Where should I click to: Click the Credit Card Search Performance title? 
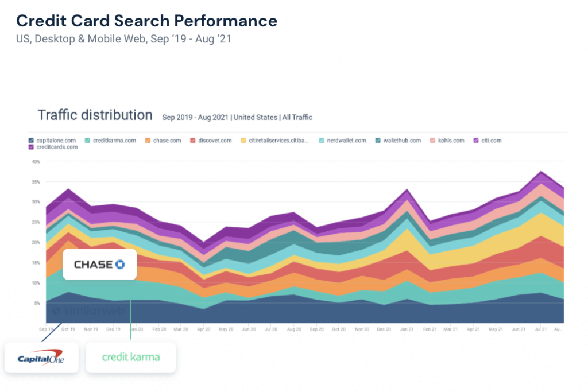click(x=146, y=21)
